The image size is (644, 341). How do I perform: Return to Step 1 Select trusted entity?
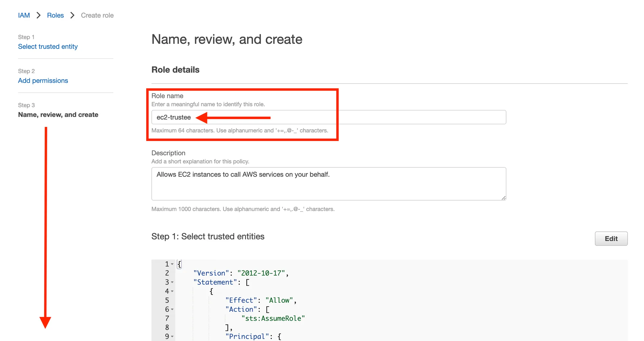pos(48,47)
